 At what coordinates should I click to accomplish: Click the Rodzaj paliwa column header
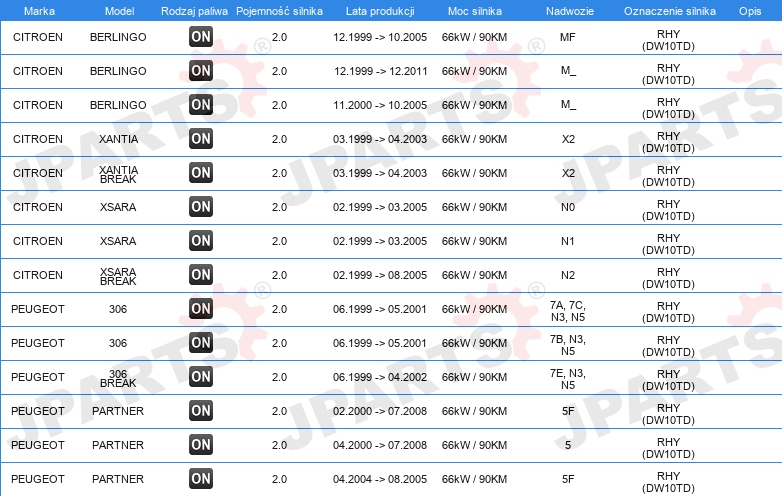[194, 11]
